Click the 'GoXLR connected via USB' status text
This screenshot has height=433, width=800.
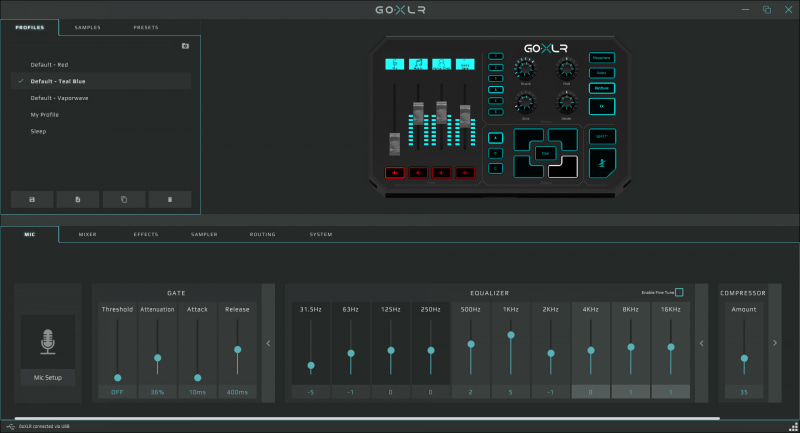44,426
